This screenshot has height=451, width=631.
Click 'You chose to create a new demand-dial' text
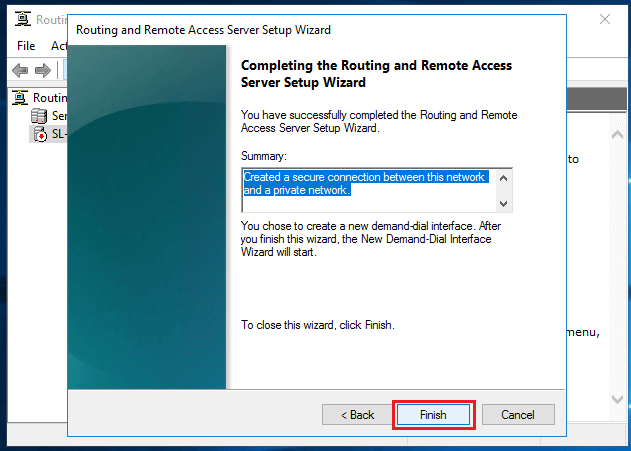(x=371, y=239)
